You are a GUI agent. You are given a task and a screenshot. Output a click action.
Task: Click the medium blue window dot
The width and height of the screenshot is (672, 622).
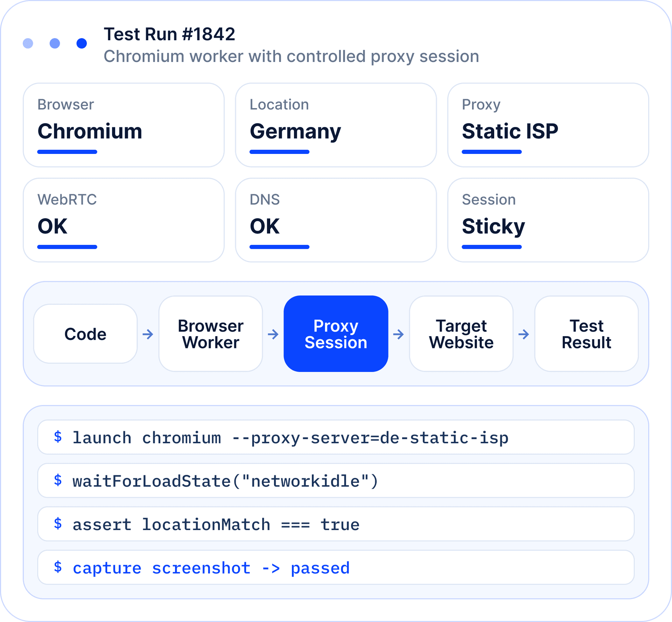pyautogui.click(x=55, y=43)
